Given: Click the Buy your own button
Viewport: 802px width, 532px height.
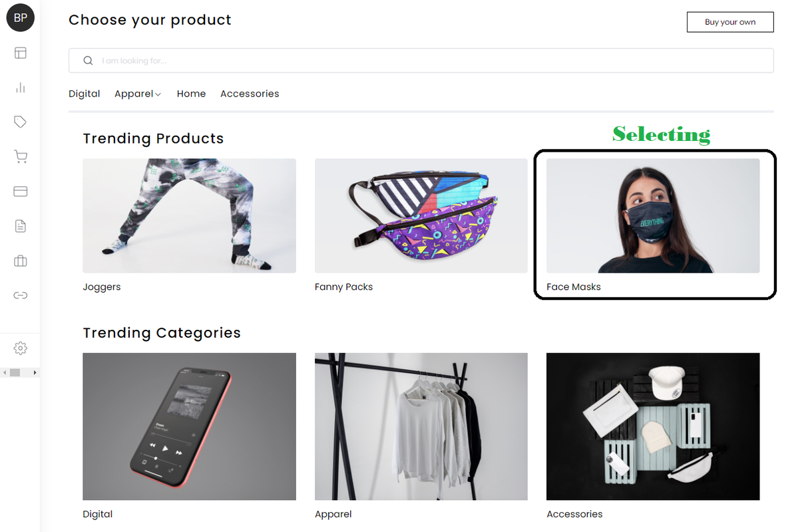Looking at the screenshot, I should click(730, 22).
